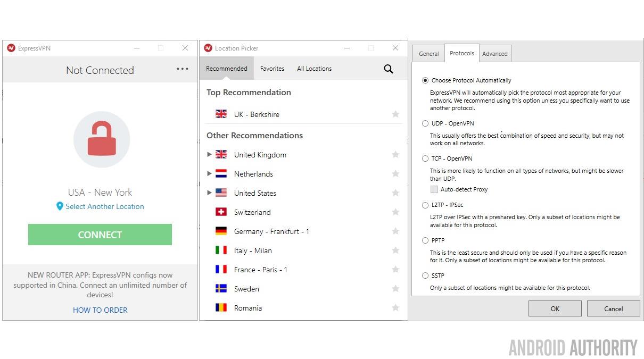The height and width of the screenshot is (359, 644).
Task: Star France - Paris - 1 as favorite
Action: click(x=395, y=269)
